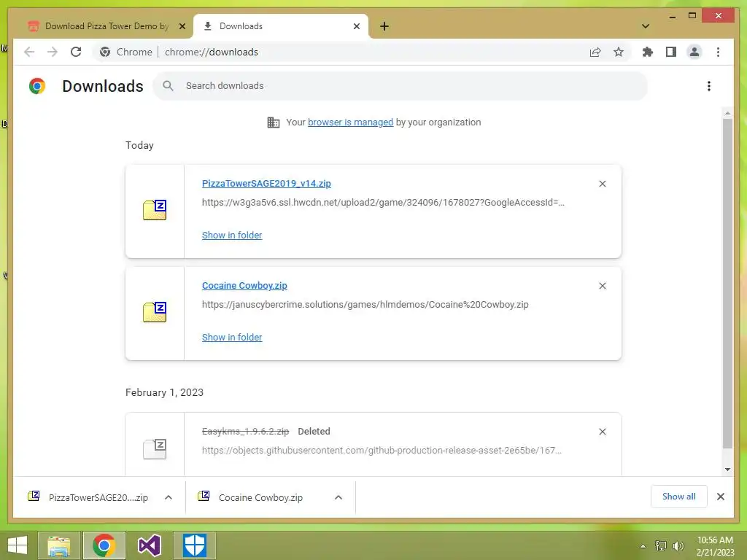Maximize the Chrome window
Viewport: 747px width, 560px height.
692,16
